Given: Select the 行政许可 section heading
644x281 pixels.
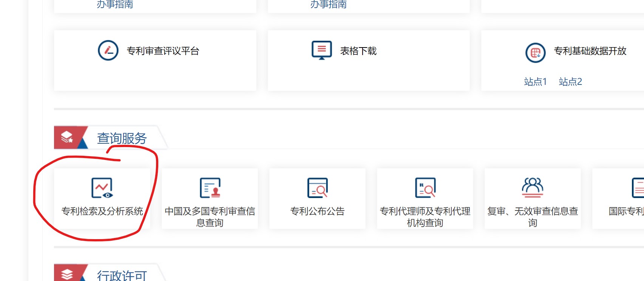Looking at the screenshot, I should point(122,275).
